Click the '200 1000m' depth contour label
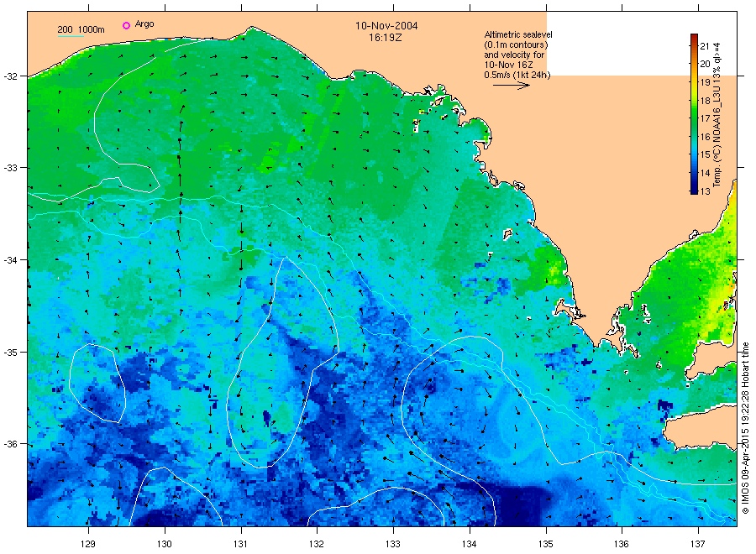 81,29
